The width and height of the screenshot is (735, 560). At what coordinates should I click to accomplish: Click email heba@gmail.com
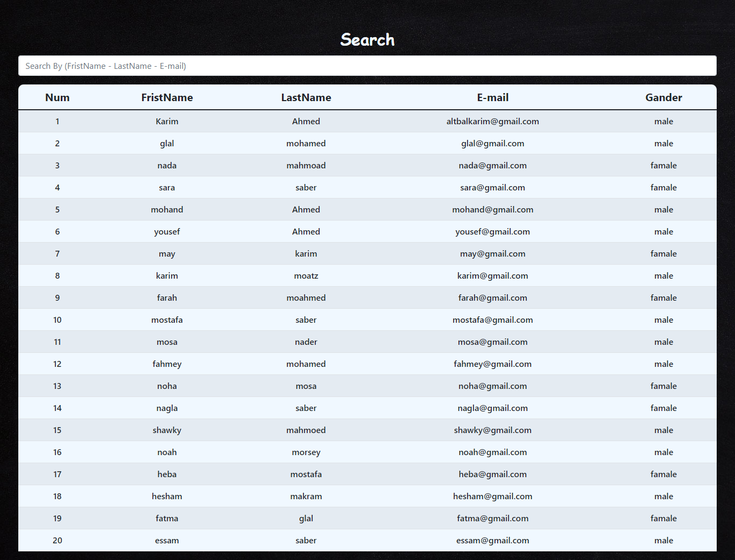493,474
